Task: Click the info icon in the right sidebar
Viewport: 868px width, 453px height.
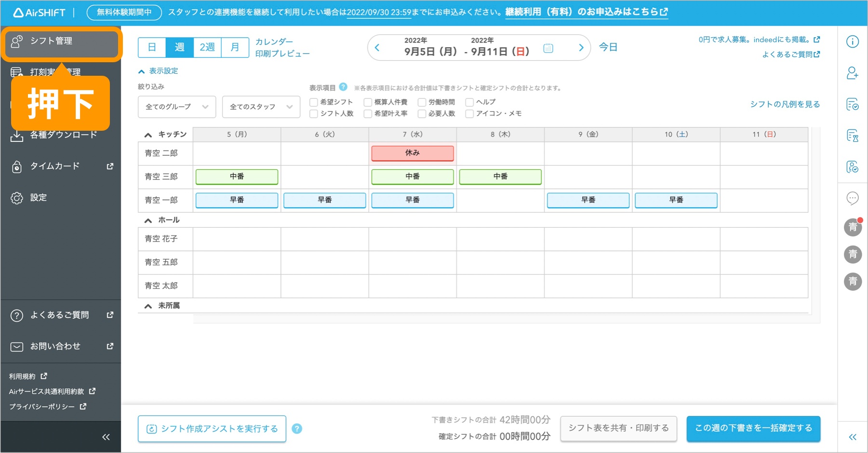Action: point(853,42)
